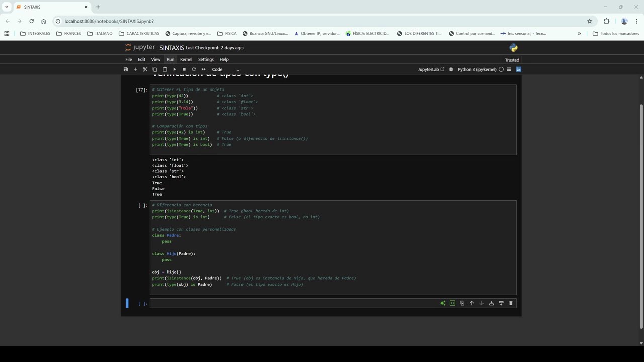This screenshot has height=362, width=644.
Task: Insert a cell above this cell
Action: 491,303
